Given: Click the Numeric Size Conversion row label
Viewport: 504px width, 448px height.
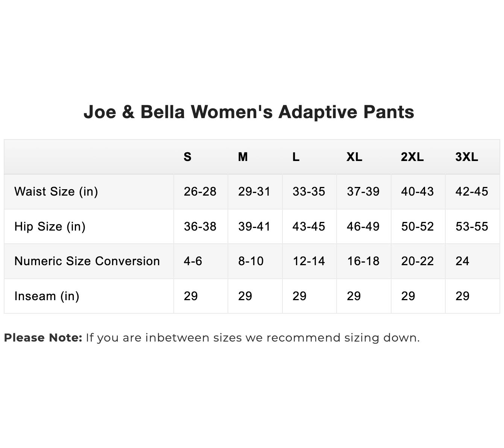Looking at the screenshot, I should coord(87,261).
